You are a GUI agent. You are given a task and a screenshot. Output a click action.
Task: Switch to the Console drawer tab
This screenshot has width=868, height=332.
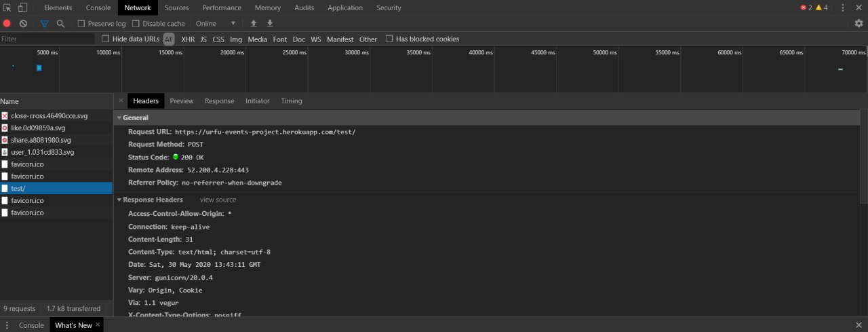[31, 325]
